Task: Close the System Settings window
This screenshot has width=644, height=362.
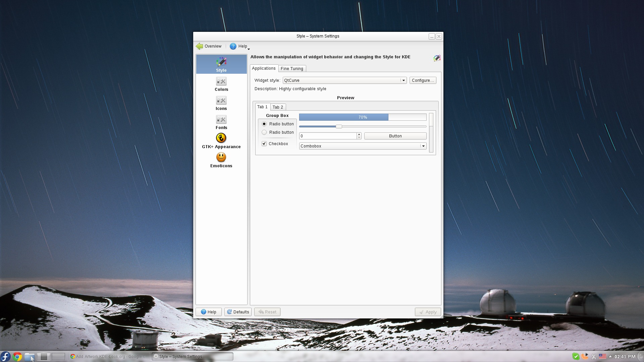Action: (x=439, y=36)
